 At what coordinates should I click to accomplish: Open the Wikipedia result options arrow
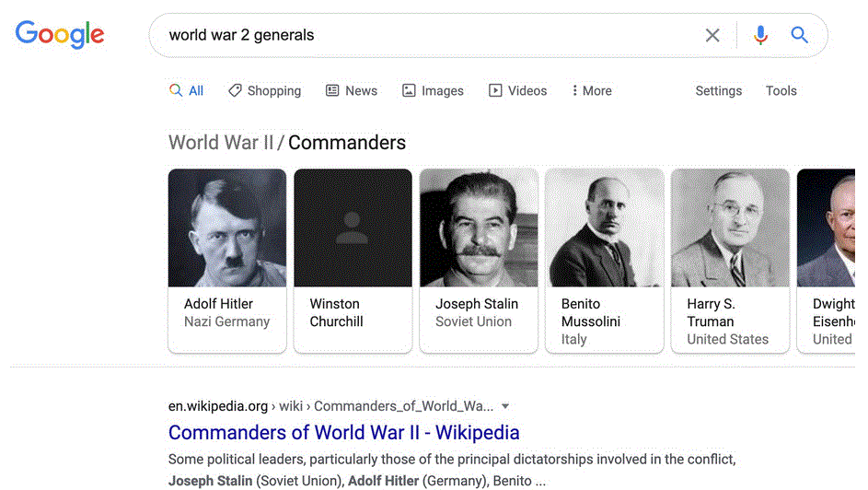click(x=505, y=406)
